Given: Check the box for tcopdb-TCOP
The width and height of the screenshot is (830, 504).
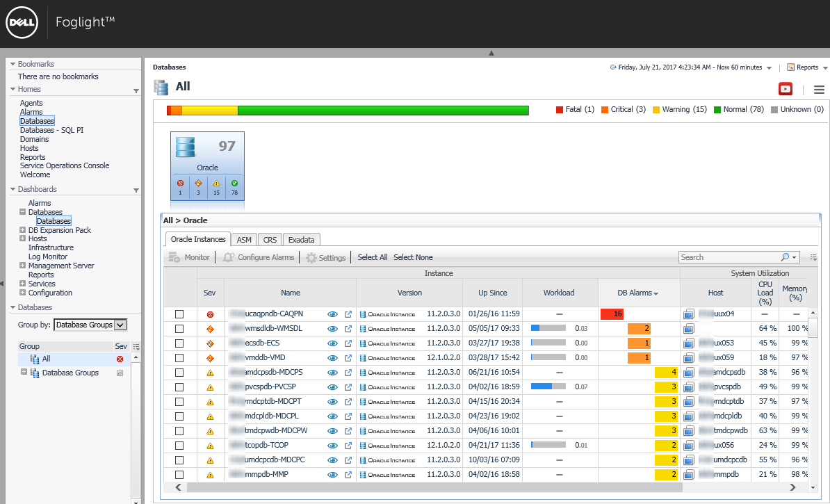Looking at the screenshot, I should [x=179, y=446].
